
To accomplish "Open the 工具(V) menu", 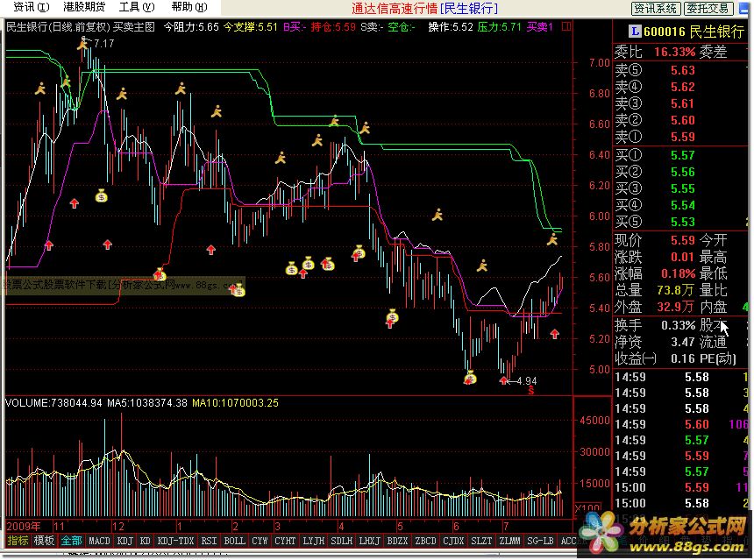I will pyautogui.click(x=137, y=7).
